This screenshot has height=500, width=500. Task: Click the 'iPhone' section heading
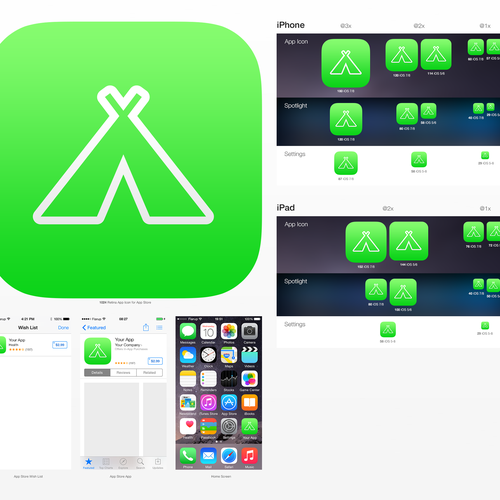pos(291,25)
